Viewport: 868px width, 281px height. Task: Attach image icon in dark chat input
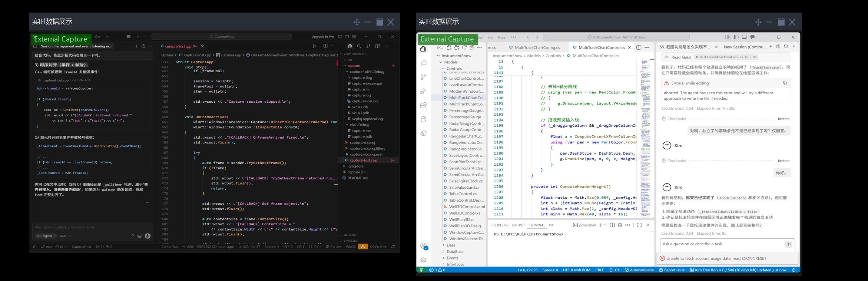coord(139,236)
